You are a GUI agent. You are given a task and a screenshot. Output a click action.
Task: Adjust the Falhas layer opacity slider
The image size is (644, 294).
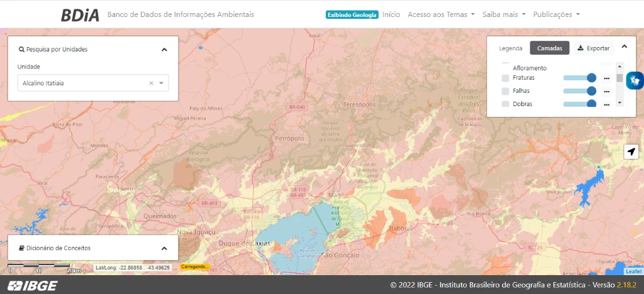click(x=579, y=90)
